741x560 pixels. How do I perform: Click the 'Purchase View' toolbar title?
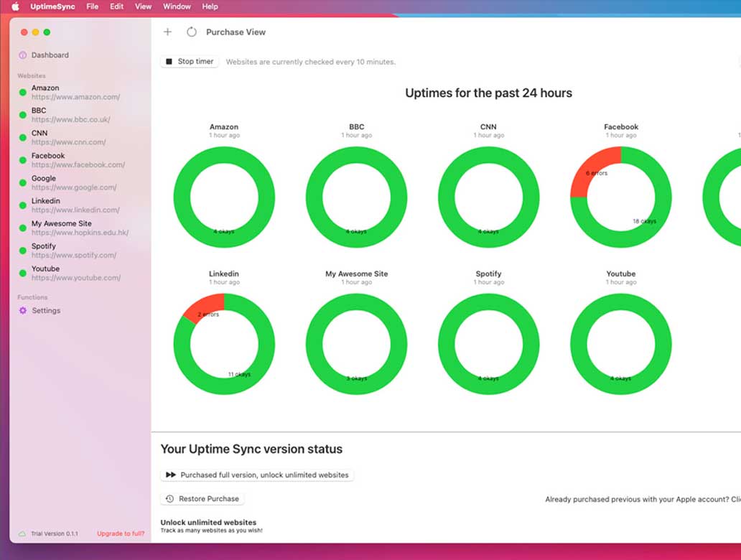click(236, 32)
